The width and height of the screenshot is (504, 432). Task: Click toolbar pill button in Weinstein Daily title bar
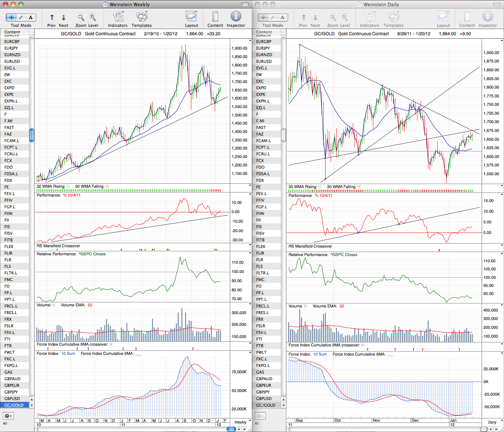point(497,4)
